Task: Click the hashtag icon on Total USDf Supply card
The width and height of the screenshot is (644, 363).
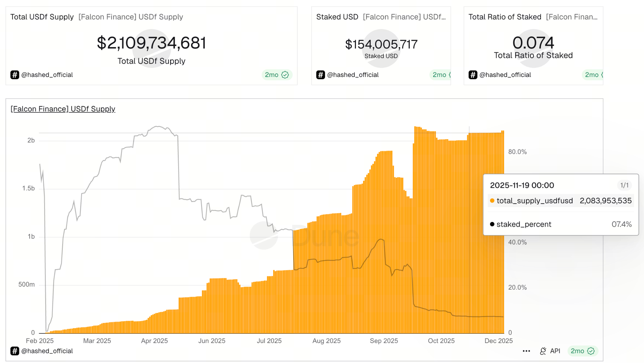Action: click(14, 75)
